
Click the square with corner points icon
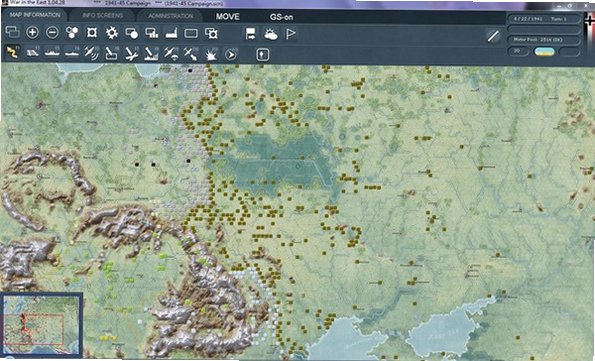[x=92, y=33]
